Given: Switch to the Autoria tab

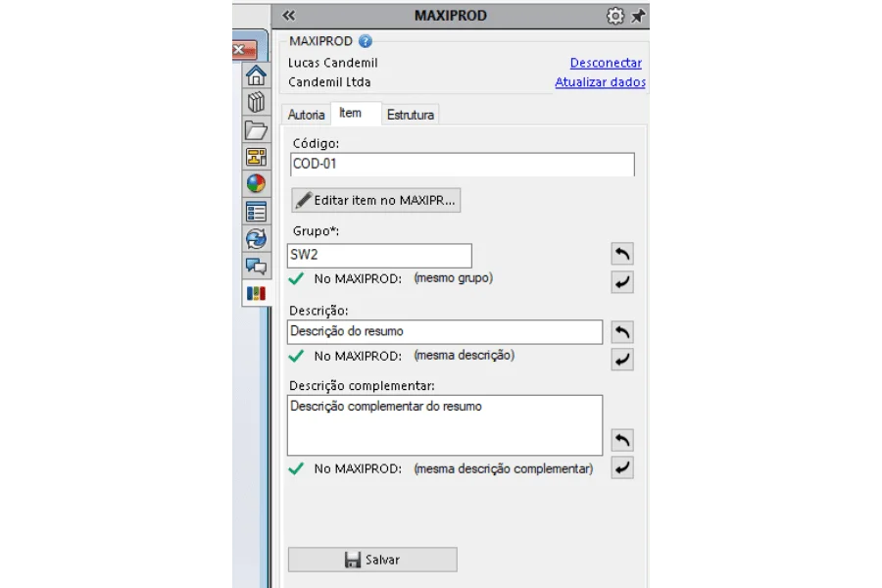Looking at the screenshot, I should 306,115.
